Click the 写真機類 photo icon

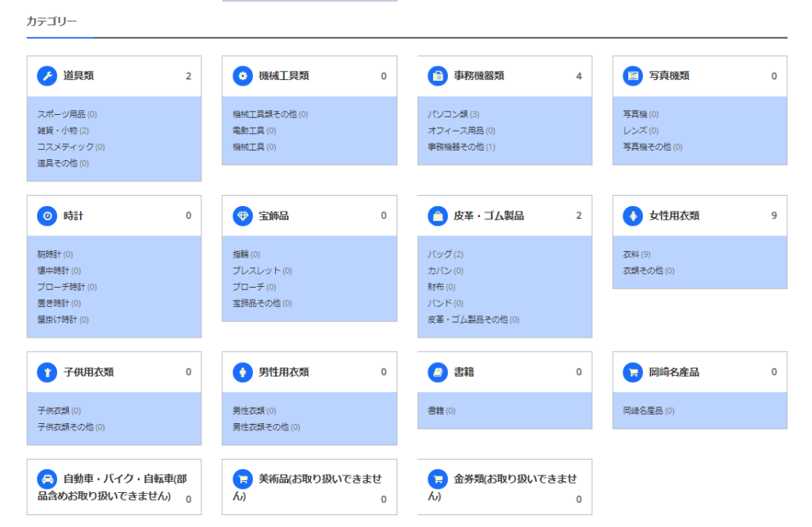(x=633, y=76)
